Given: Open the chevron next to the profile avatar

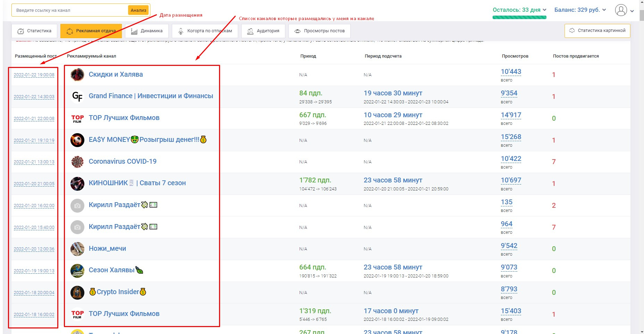Looking at the screenshot, I should (x=632, y=11).
